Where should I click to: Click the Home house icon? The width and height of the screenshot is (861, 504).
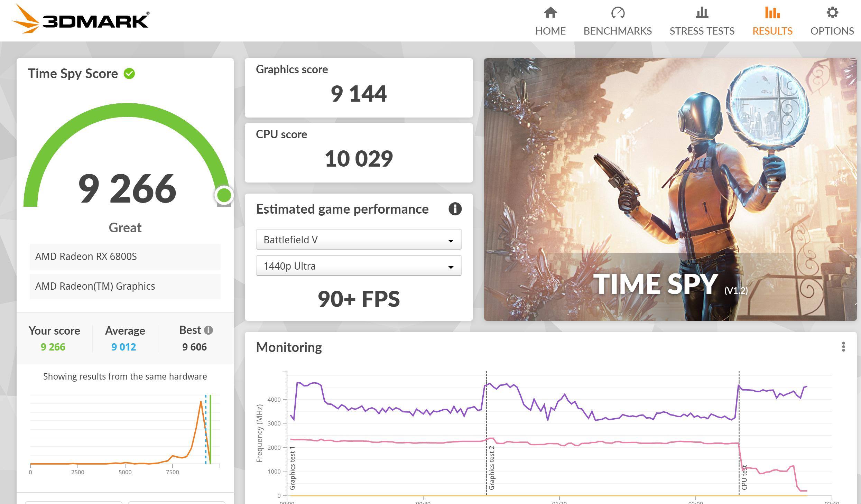click(x=550, y=13)
